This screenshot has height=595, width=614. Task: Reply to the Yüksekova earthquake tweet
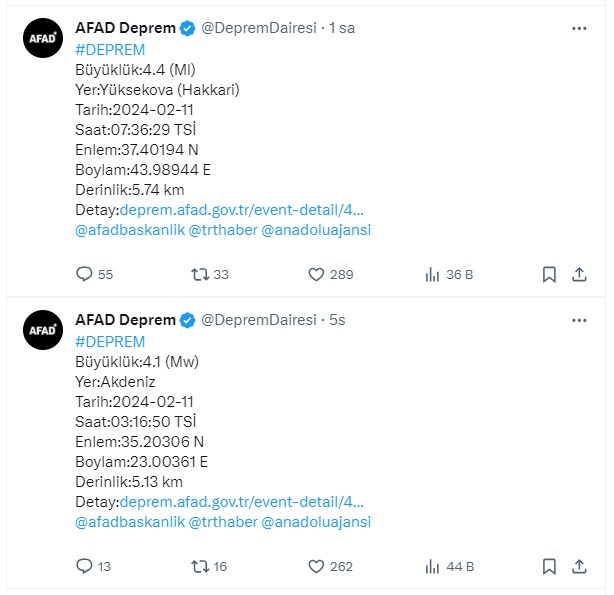(x=94, y=274)
